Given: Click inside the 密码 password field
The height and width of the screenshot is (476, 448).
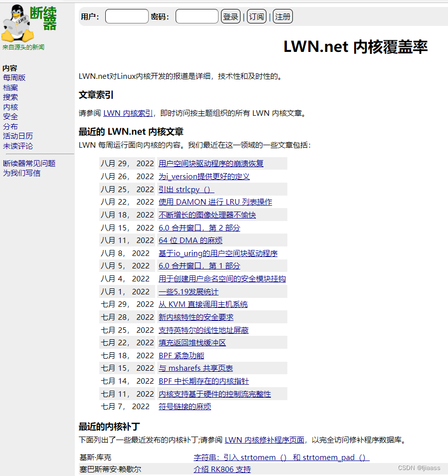Looking at the screenshot, I should (x=197, y=16).
